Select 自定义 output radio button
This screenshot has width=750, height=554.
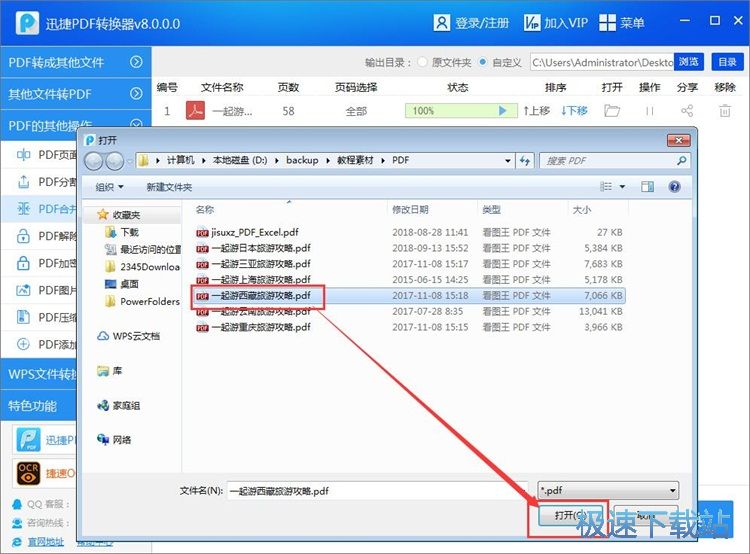[483, 62]
